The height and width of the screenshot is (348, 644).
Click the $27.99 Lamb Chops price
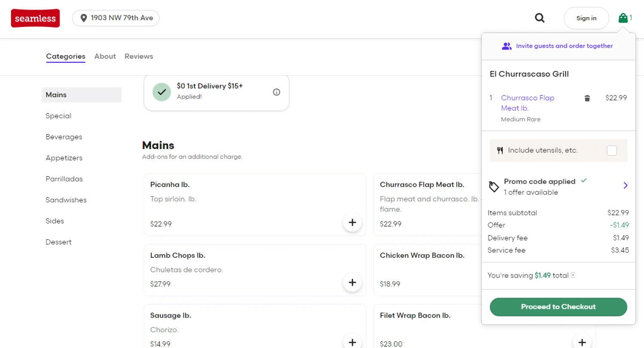click(160, 284)
